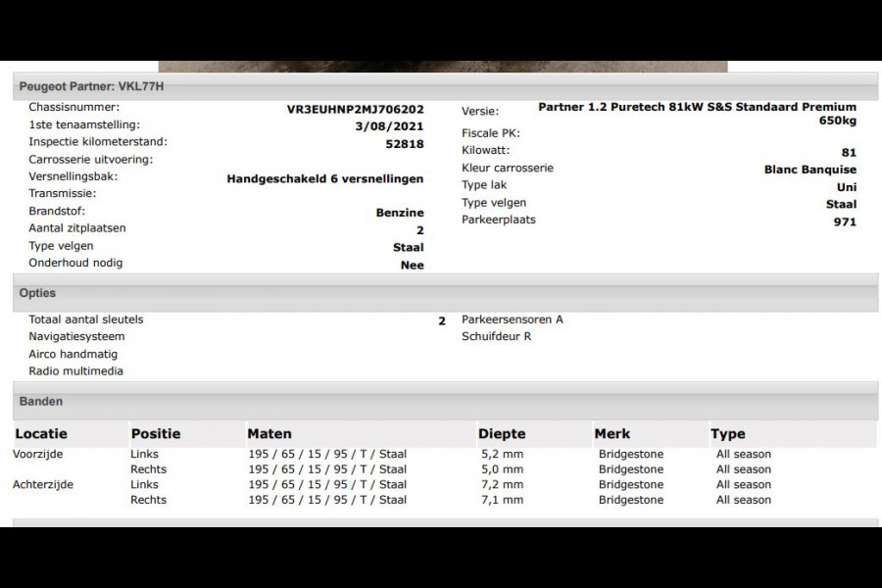Select the body colour Blanc Banquise
Viewport: 882px width, 588px height.
coord(810,170)
